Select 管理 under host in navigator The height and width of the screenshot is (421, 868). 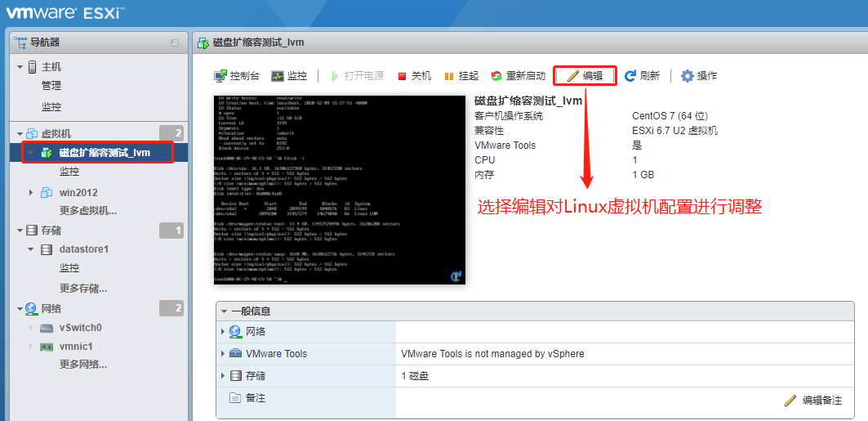click(51, 86)
